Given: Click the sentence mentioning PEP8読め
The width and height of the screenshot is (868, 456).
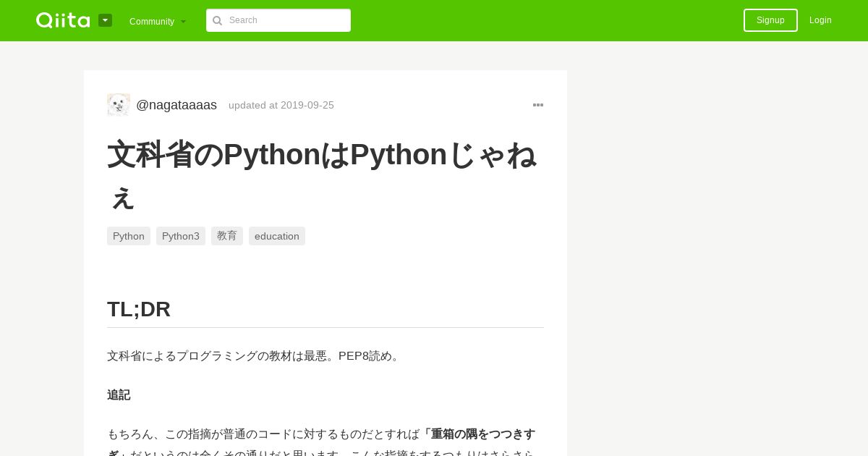Looking at the screenshot, I should pyautogui.click(x=255, y=356).
